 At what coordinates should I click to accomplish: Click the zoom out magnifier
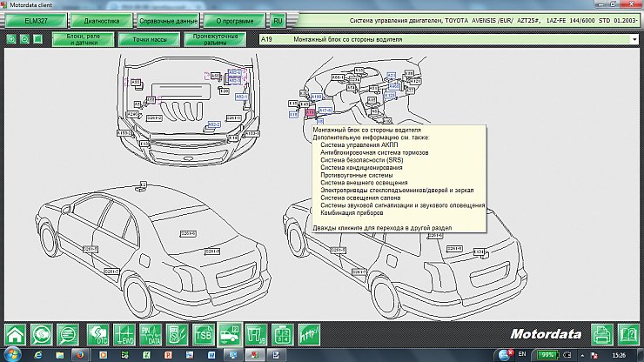24,39
